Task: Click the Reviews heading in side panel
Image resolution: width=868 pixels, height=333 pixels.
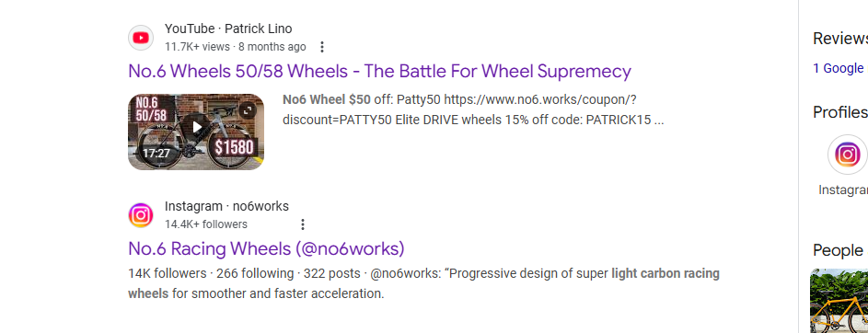Action: point(840,39)
